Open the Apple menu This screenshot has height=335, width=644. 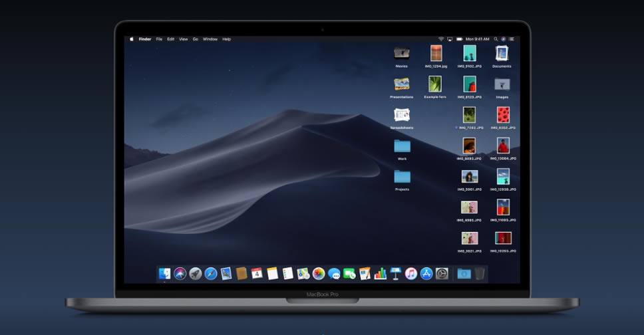click(131, 39)
